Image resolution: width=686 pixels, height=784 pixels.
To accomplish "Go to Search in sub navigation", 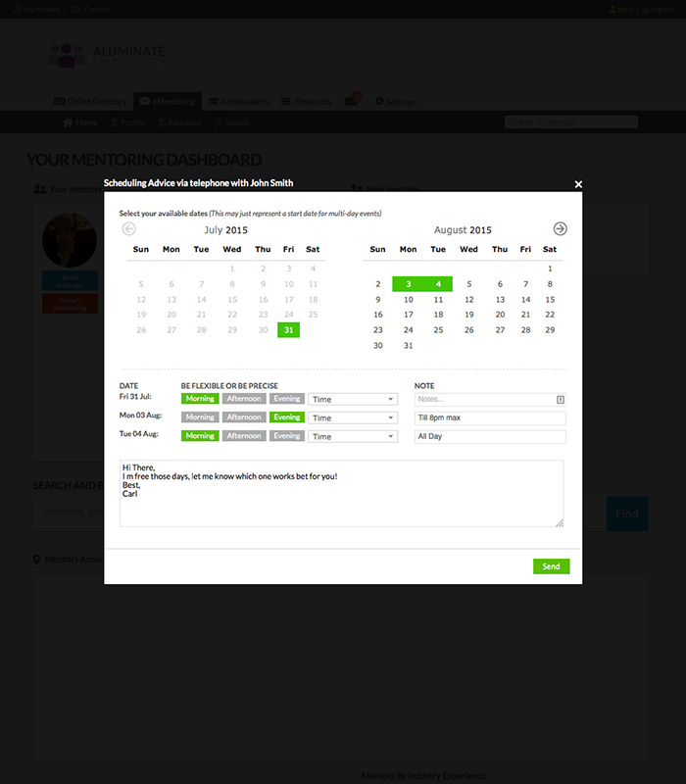I will click(231, 122).
